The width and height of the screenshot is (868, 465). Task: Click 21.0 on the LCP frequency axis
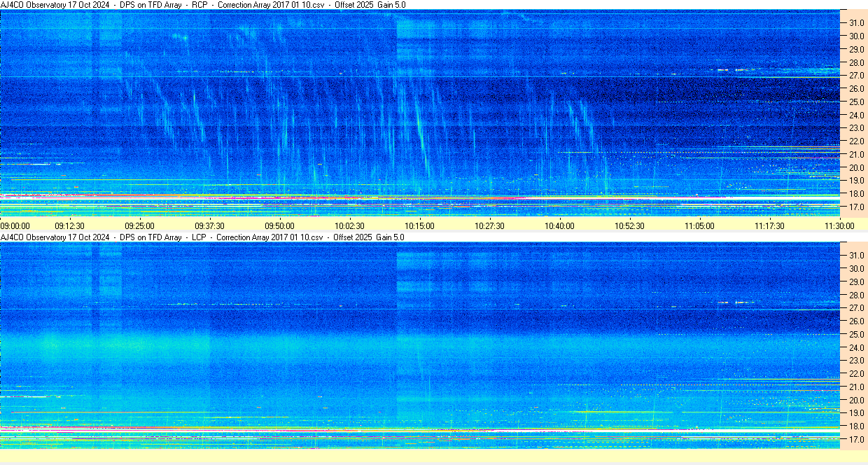click(x=857, y=387)
